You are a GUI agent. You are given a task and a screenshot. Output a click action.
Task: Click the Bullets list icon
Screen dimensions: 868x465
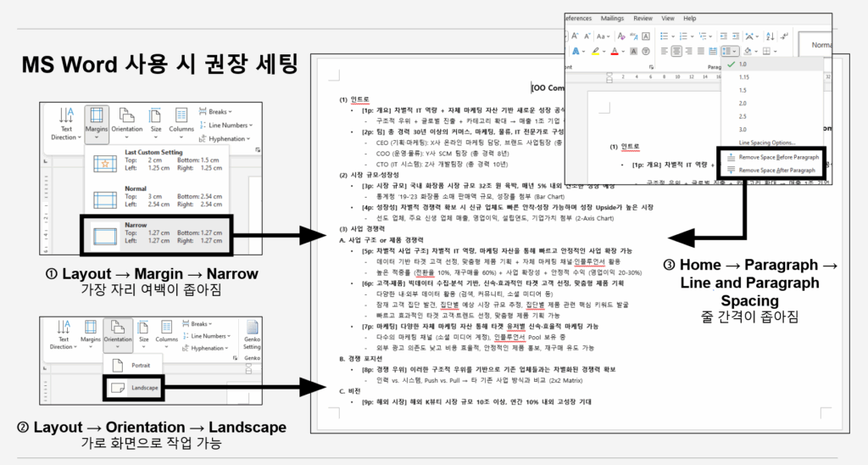665,36
